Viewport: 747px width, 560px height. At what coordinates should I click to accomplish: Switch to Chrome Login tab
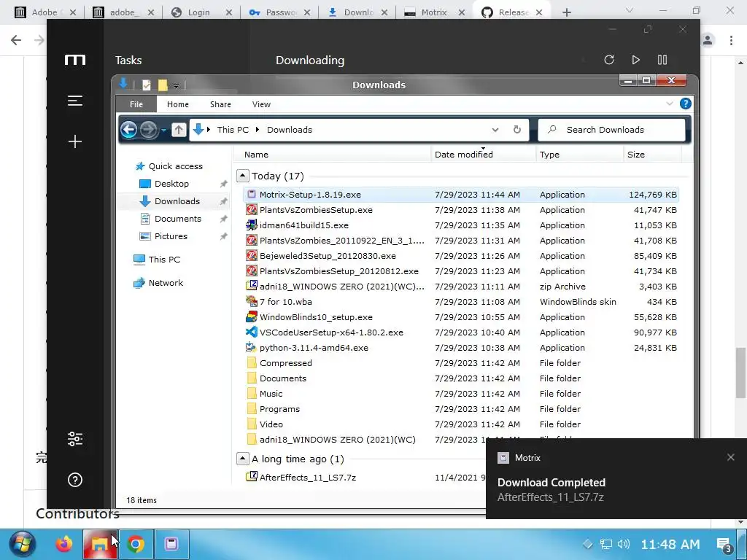tap(202, 12)
